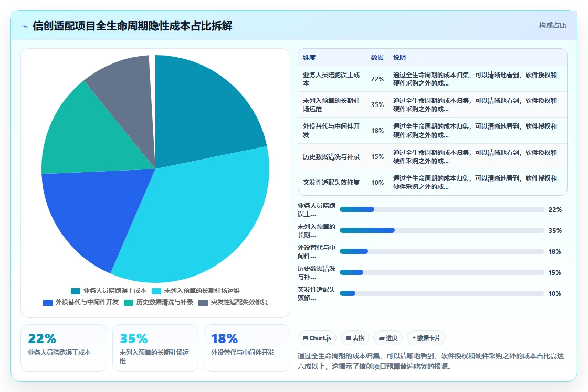Click the 22% value in the table
This screenshot has height=392, width=588.
pyautogui.click(x=377, y=79)
